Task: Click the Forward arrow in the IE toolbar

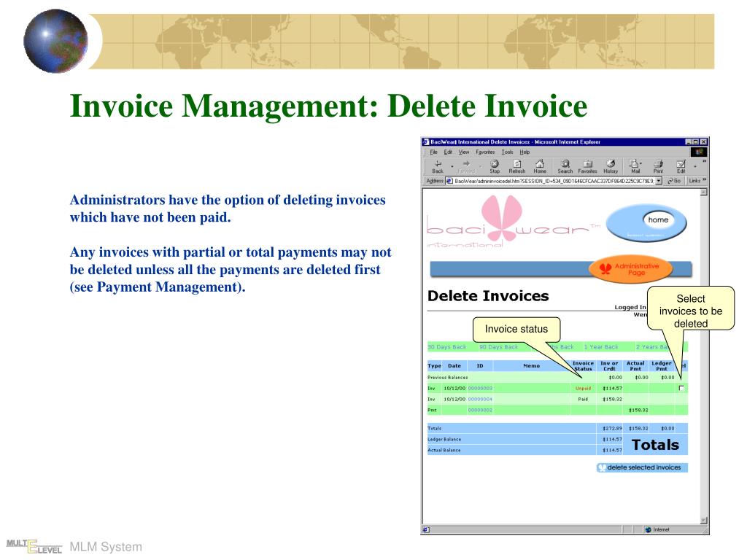Action: point(466,163)
